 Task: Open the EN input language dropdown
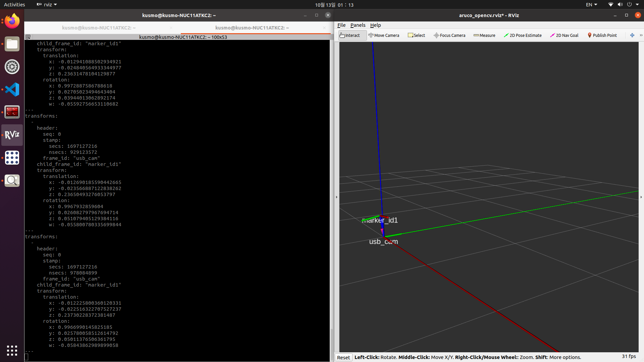pyautogui.click(x=591, y=5)
